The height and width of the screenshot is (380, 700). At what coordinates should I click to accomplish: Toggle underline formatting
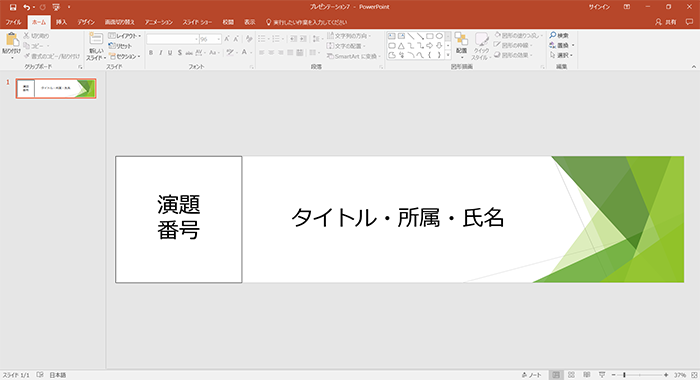(x=170, y=53)
